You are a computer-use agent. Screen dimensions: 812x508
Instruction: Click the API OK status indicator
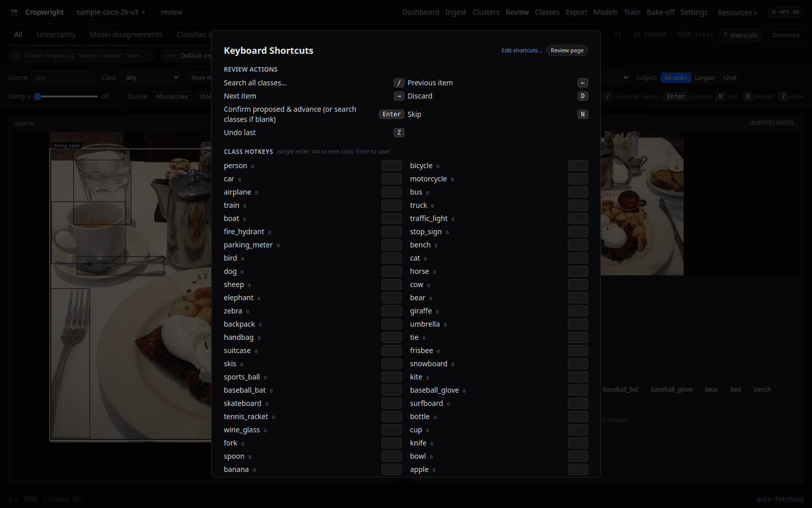(x=786, y=12)
